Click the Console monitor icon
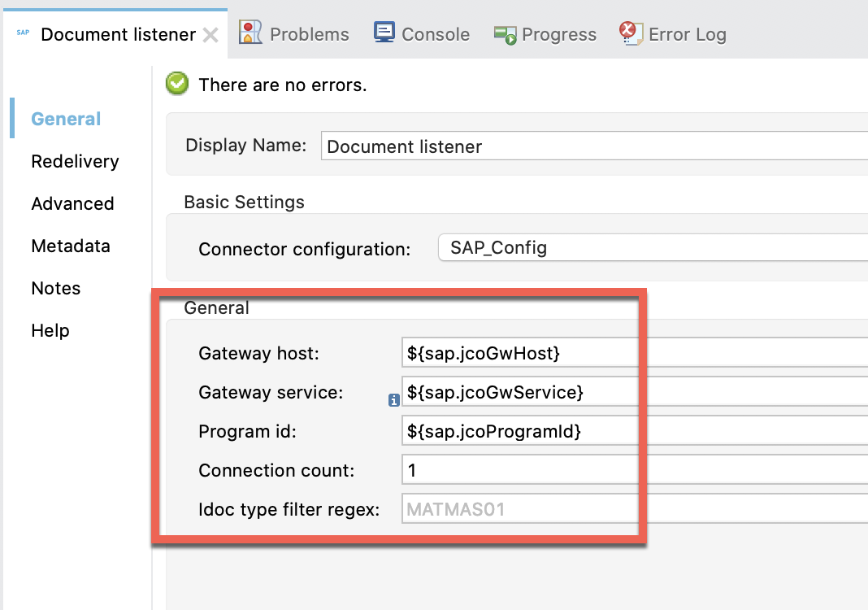The image size is (868, 610). coord(384,33)
